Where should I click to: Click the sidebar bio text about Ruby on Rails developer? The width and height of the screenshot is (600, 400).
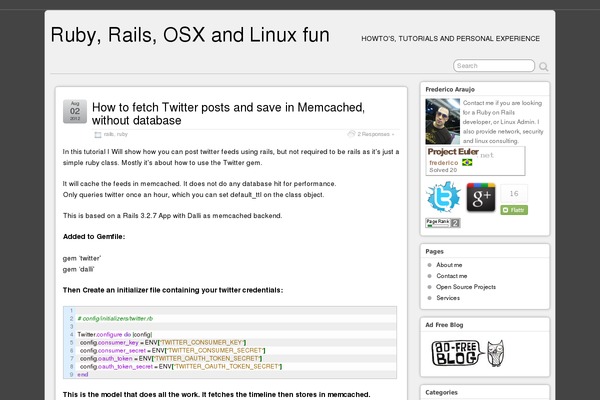(503, 122)
